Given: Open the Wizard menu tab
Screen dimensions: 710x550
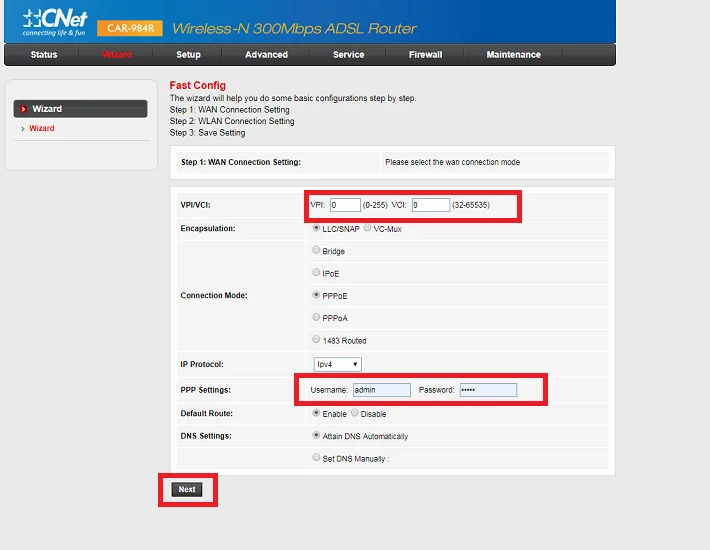Looking at the screenshot, I should [117, 55].
